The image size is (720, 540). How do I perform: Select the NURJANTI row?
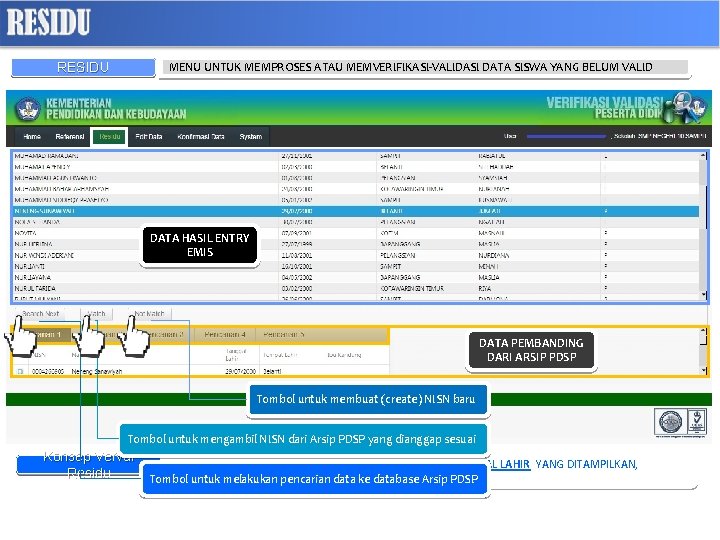pos(356,266)
